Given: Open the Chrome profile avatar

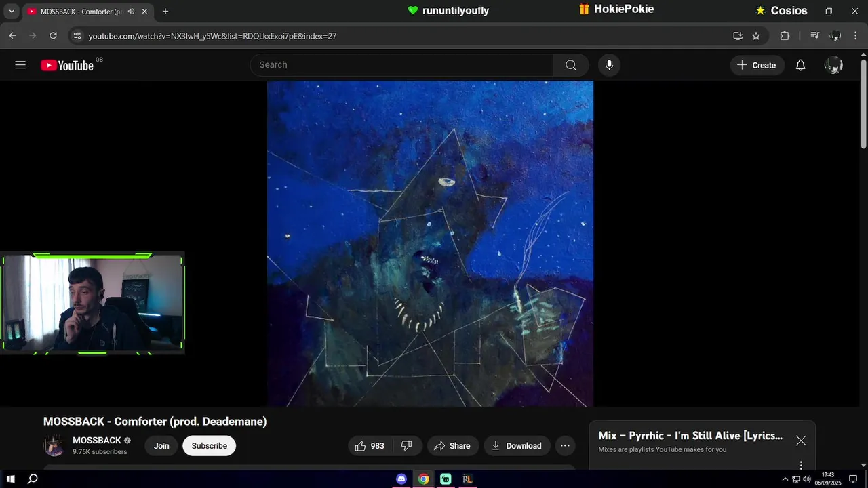Looking at the screenshot, I should [835, 36].
